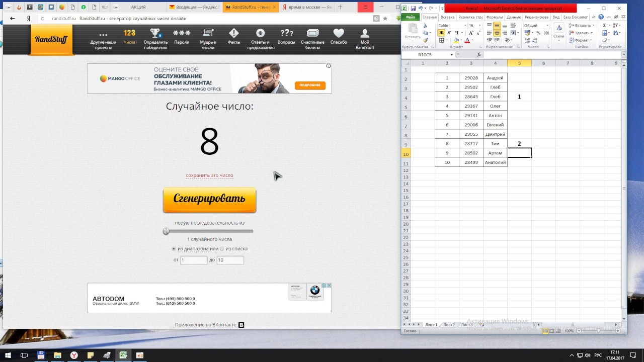Viewport: 644px width, 362px height.
Task: Click Format Painter brush in Excel
Action: [425, 40]
